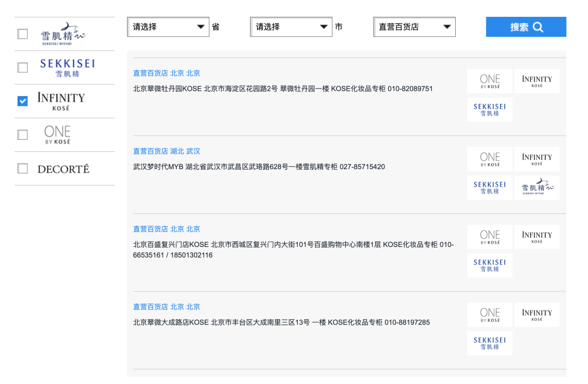Check the SEKKISEI 雪肌精 brand checkbox
The height and width of the screenshot is (384, 588).
22,67
